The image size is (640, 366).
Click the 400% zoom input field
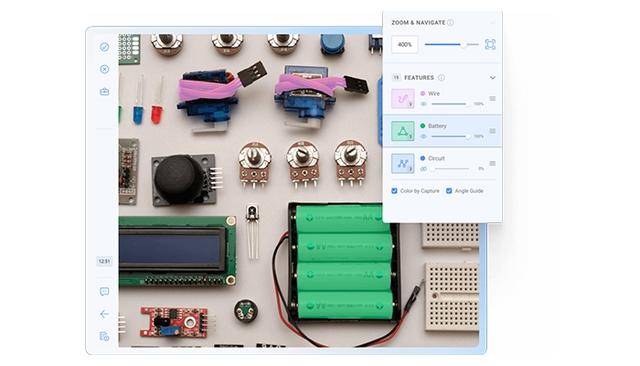coord(404,44)
